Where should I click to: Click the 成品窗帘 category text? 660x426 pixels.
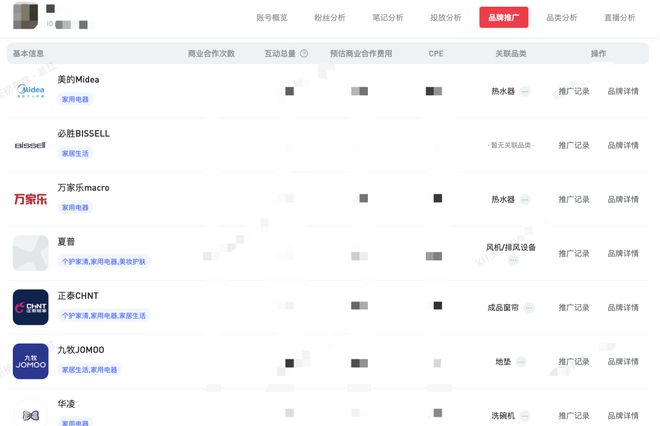click(x=503, y=308)
